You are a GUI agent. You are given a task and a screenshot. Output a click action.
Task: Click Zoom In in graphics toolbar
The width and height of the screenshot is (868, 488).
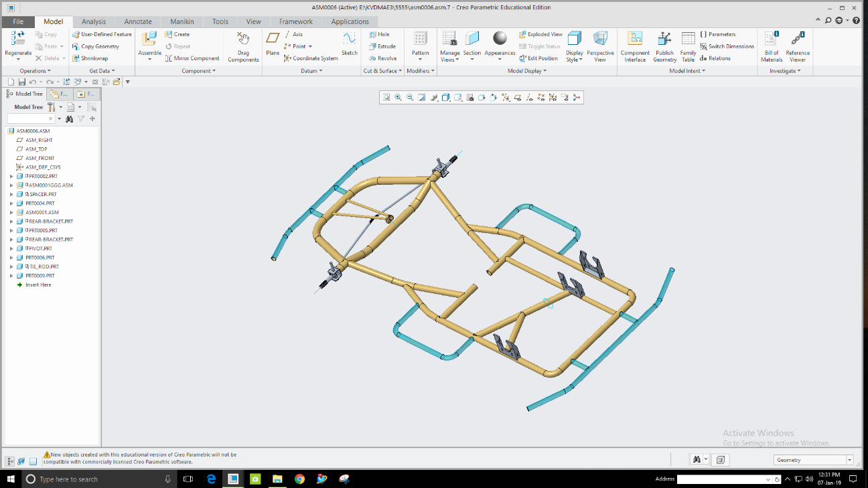[398, 98]
